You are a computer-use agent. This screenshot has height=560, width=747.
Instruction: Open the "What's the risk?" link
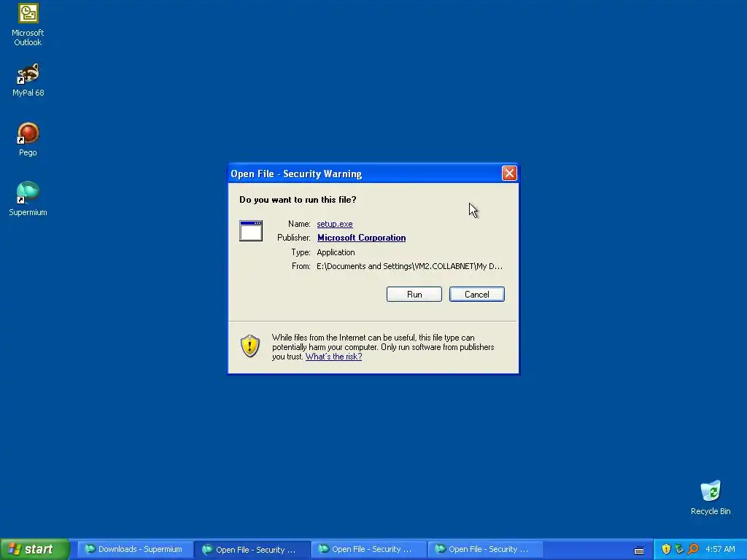[x=333, y=357]
